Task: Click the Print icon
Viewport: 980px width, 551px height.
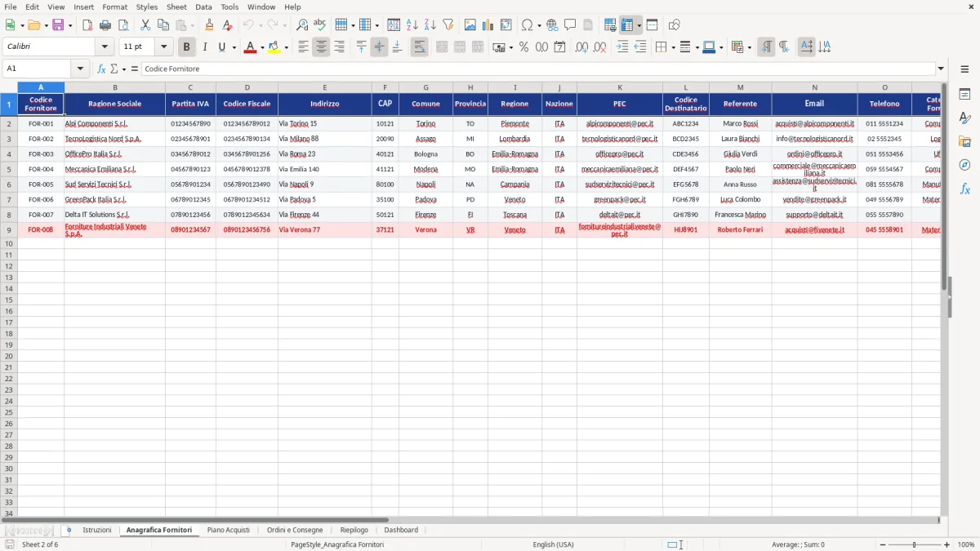Action: pyautogui.click(x=105, y=25)
